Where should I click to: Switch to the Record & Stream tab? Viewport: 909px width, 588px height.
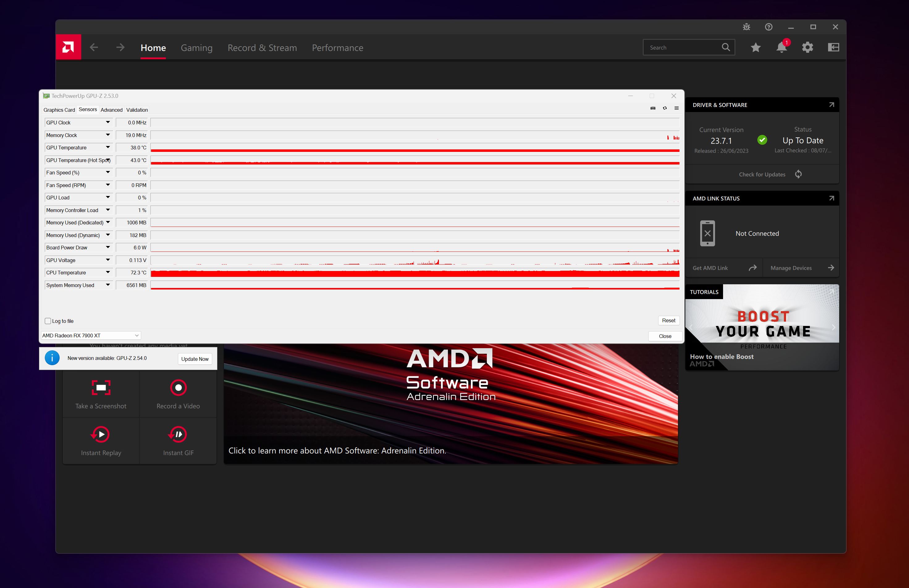pos(263,48)
